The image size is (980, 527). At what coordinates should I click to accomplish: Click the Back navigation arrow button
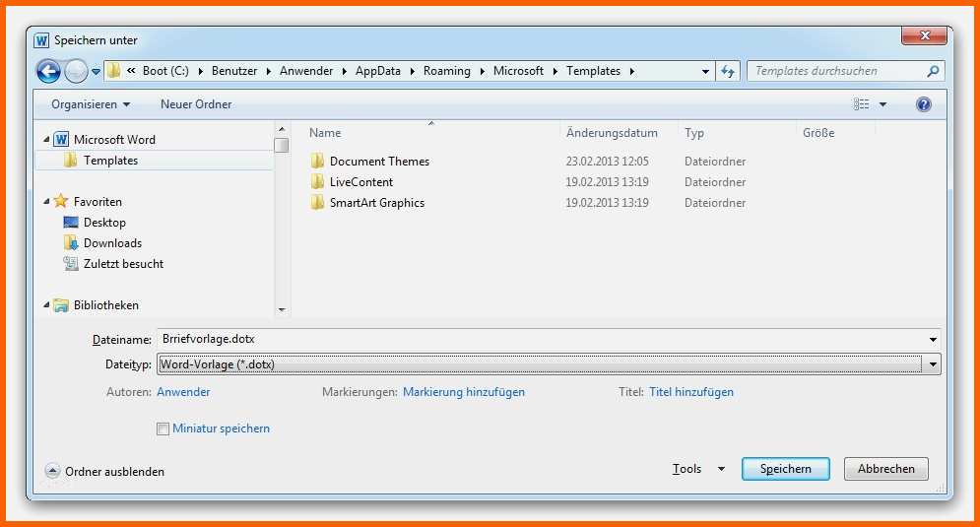48,71
